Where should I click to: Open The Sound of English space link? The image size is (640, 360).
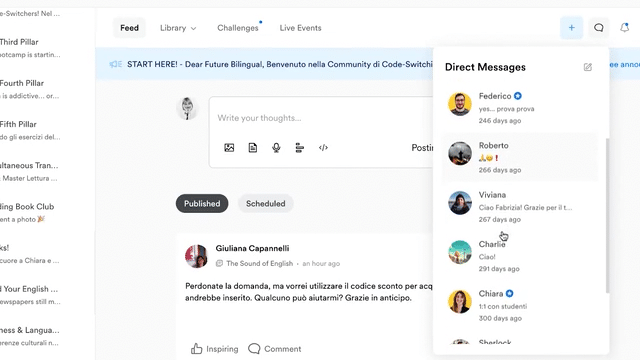[260, 264]
